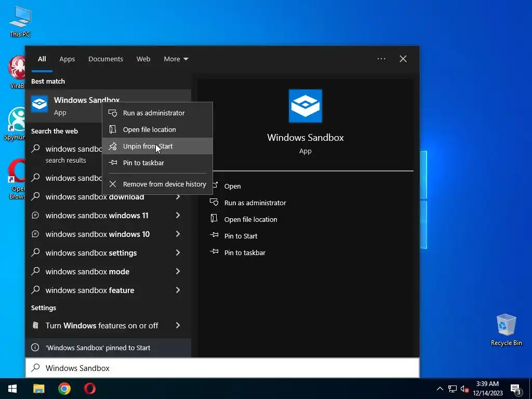Close the search panel with X
532x399 pixels.
coord(403,59)
